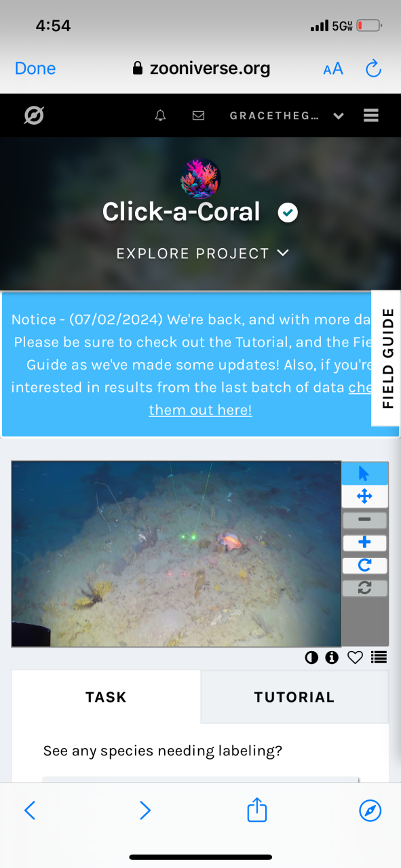Tap Done to close the browser view
This screenshot has width=401, height=868.
coord(35,68)
